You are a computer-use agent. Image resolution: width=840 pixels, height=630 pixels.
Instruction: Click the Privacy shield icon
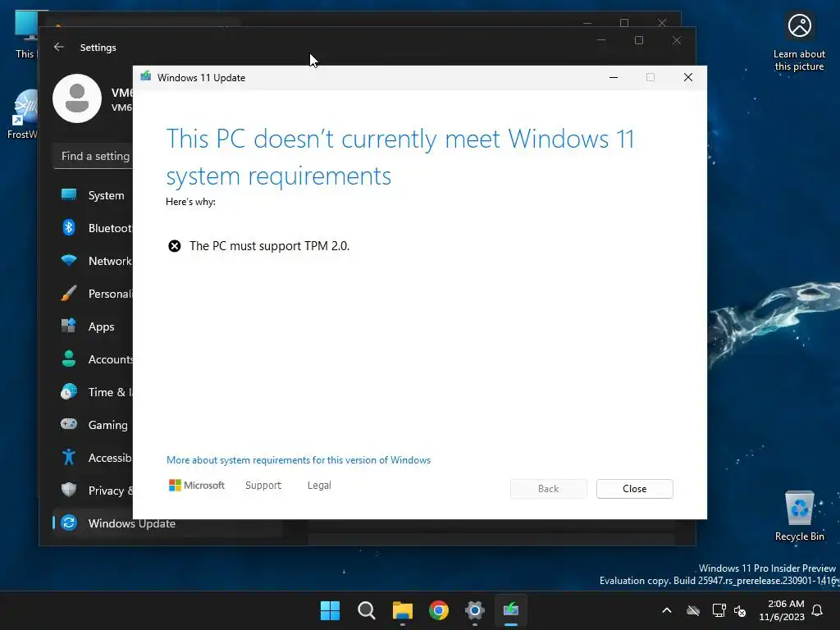tap(69, 490)
